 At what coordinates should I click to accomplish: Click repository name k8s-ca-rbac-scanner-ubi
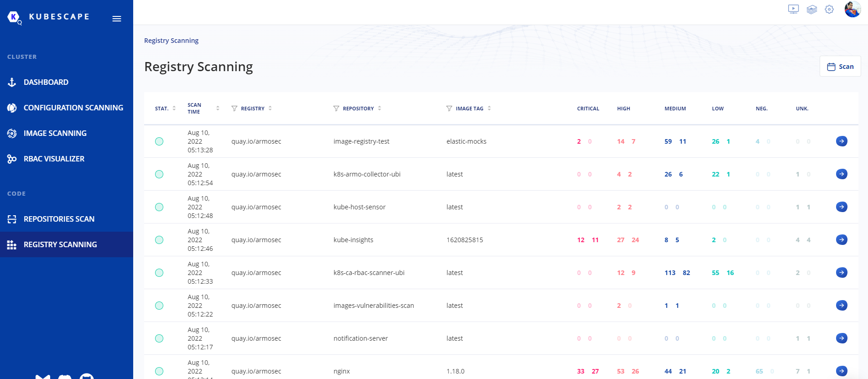(x=369, y=273)
